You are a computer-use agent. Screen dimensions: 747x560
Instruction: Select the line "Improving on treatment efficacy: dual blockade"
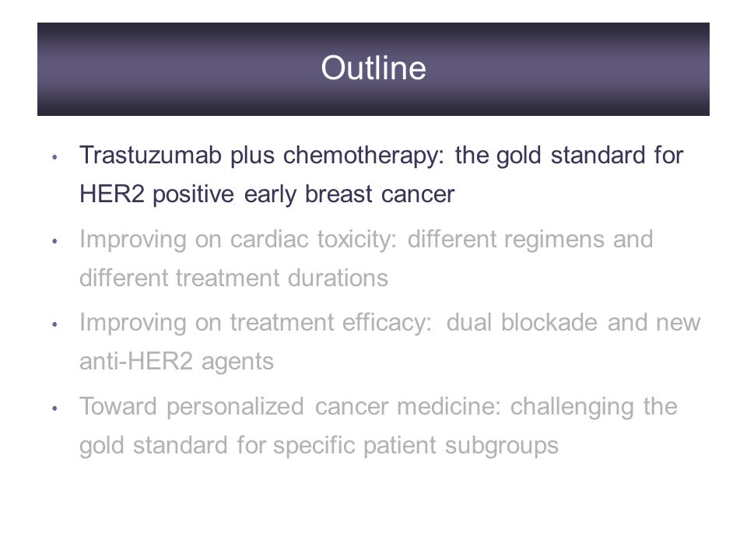390,323
